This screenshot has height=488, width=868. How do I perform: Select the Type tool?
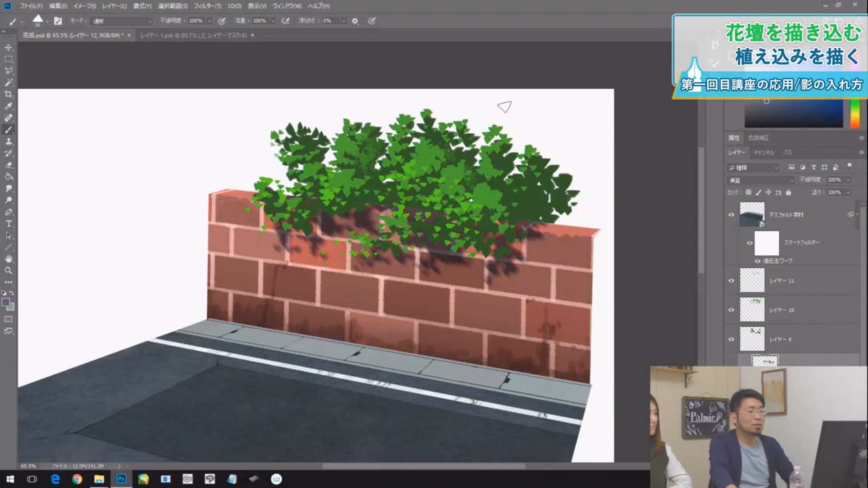[x=9, y=223]
